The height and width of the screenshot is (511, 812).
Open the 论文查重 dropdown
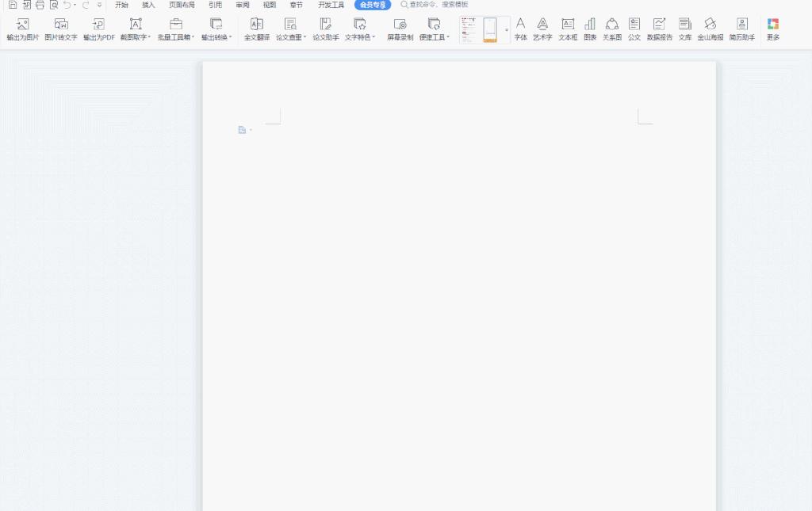pyautogui.click(x=304, y=37)
